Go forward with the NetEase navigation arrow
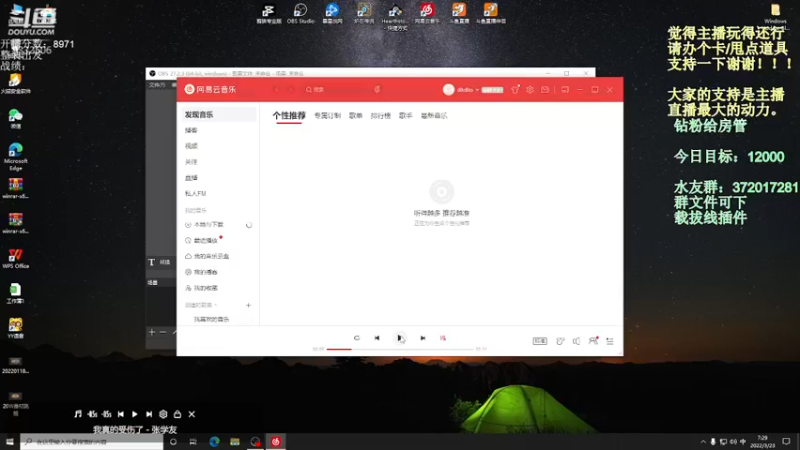Screen dimensions: 800x450 pos(291,90)
